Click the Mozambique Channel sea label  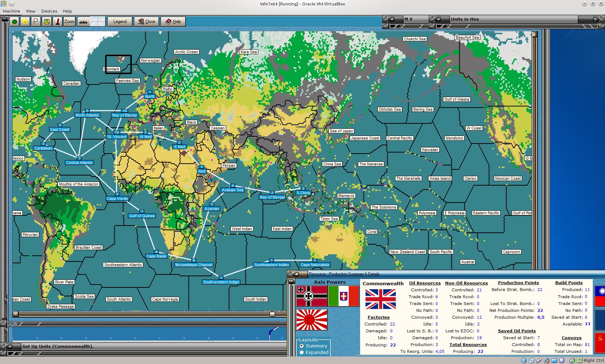click(194, 265)
